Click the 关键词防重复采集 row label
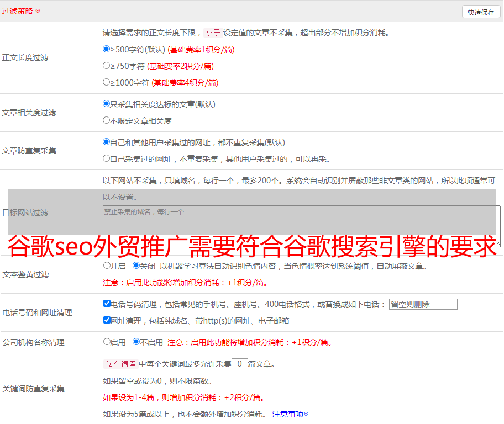Image resolution: width=504 pixels, height=424 pixels. click(33, 389)
